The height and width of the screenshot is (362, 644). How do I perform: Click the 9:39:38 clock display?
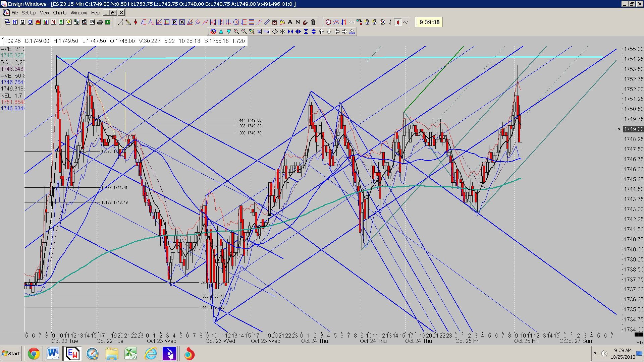click(x=429, y=22)
